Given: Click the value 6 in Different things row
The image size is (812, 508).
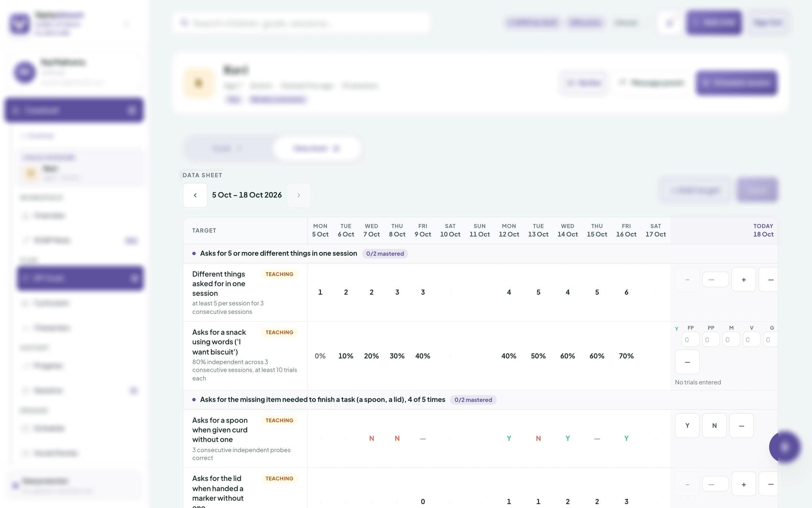Looking at the screenshot, I should (626, 292).
